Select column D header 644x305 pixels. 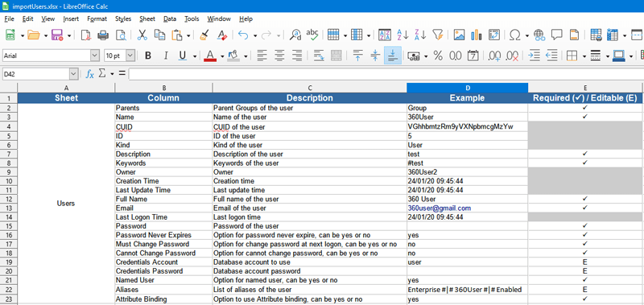(x=468, y=88)
